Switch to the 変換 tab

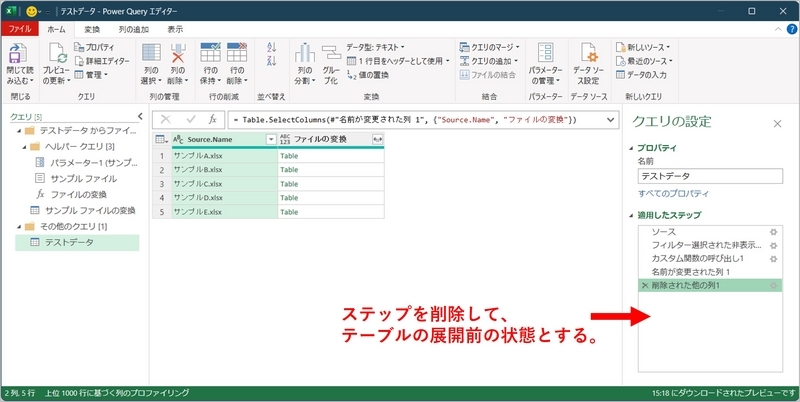pyautogui.click(x=92, y=30)
